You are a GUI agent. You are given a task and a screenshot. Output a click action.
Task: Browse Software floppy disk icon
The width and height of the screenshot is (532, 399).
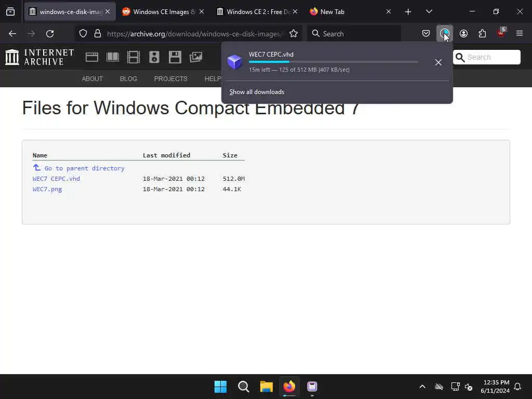click(x=175, y=57)
